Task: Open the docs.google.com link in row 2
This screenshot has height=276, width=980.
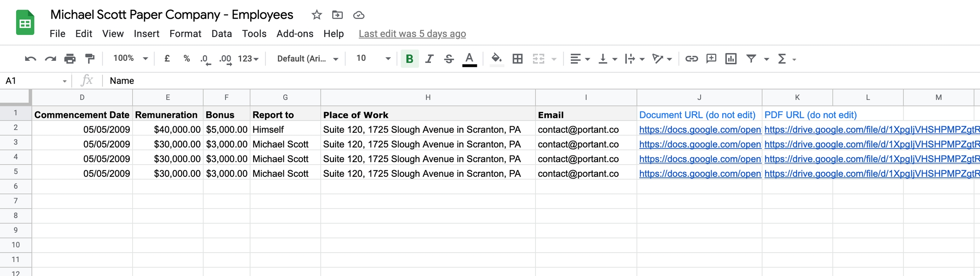Action: [700, 130]
